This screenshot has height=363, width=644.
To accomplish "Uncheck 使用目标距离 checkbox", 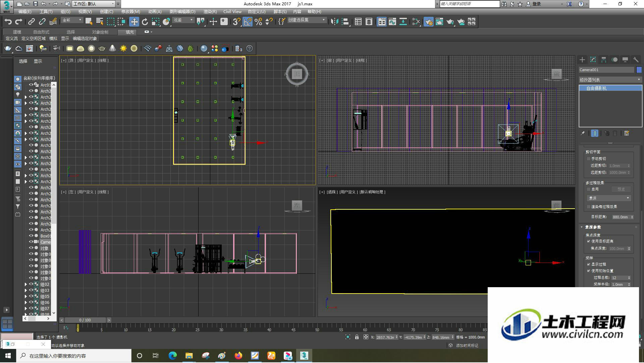I will pyautogui.click(x=589, y=241).
